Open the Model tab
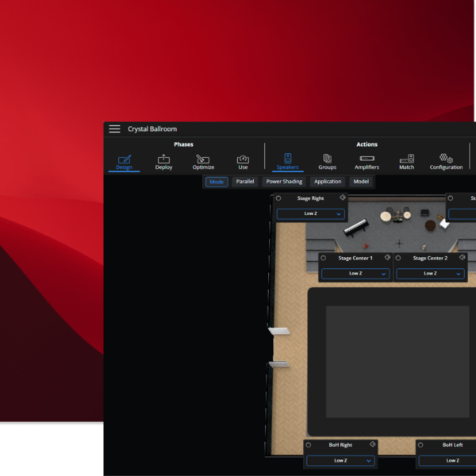Viewport: 476px width, 476px height. (x=361, y=182)
